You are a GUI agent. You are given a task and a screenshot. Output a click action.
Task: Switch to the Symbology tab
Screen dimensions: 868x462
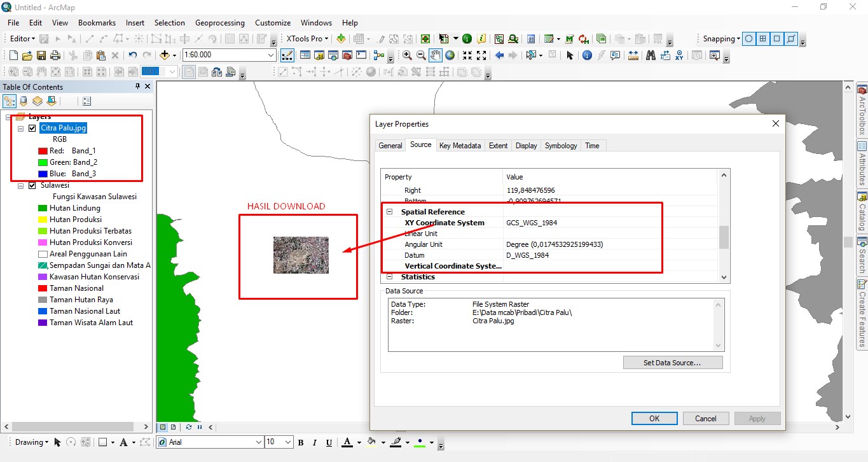point(560,146)
